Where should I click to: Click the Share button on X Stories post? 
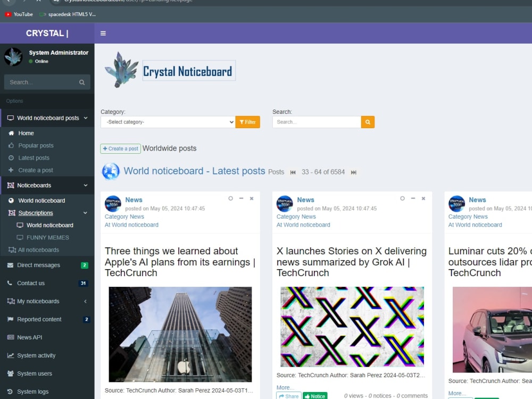point(289,396)
